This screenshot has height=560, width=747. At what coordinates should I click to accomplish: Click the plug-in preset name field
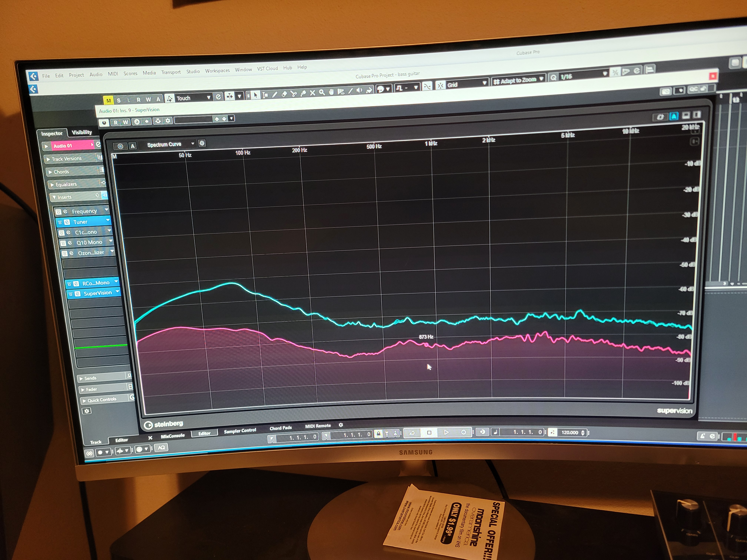pos(193,119)
